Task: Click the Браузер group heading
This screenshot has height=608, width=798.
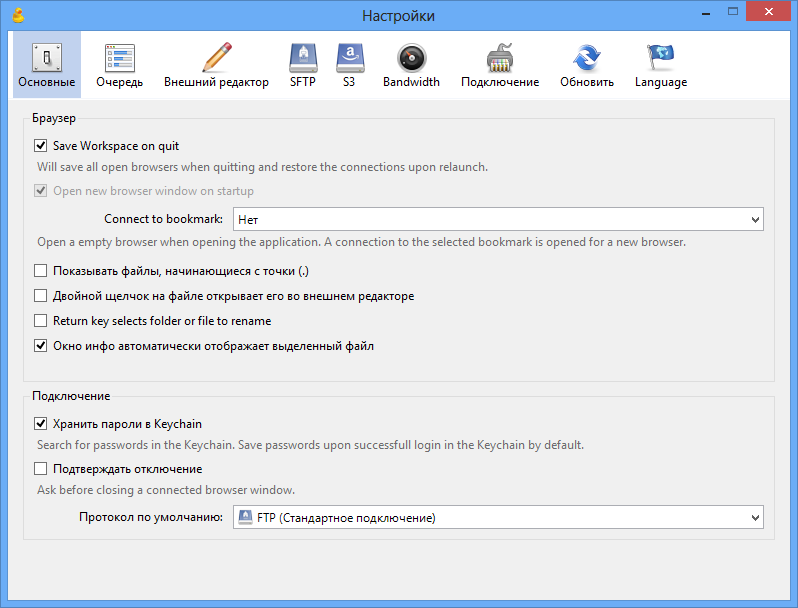Action: pos(54,118)
